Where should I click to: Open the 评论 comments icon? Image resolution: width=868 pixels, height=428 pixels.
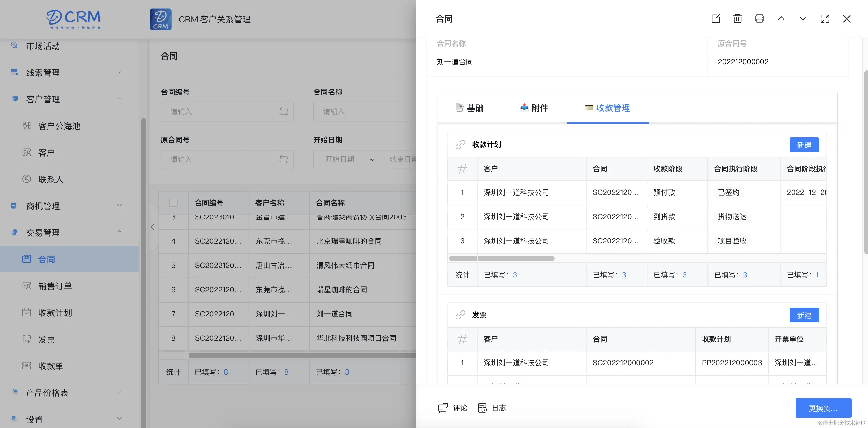tap(443, 408)
